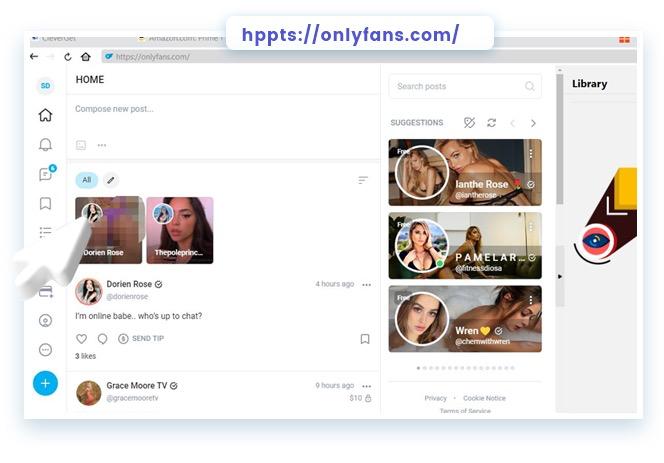664x463 pixels.
Task: Show previous suggestions with the left chevron
Action: click(513, 123)
